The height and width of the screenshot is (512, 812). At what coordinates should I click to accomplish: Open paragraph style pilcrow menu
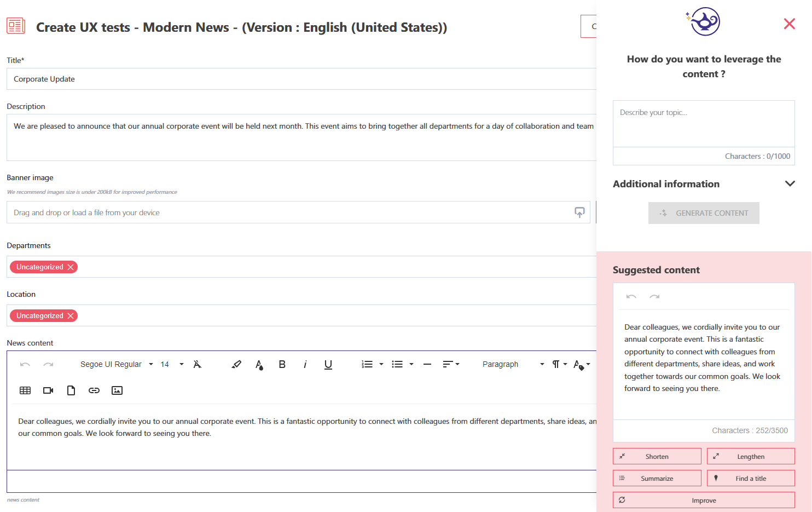pyautogui.click(x=559, y=364)
